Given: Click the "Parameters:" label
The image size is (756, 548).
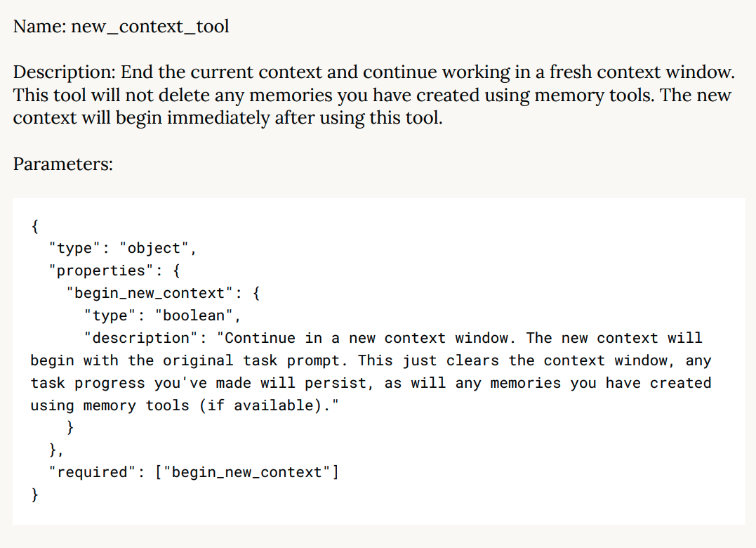Looking at the screenshot, I should 63,164.
